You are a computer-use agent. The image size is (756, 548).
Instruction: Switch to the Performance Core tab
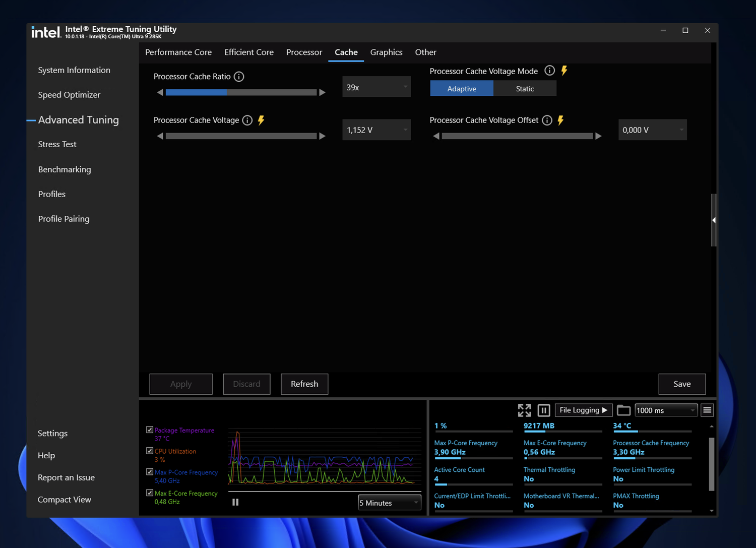(x=178, y=52)
